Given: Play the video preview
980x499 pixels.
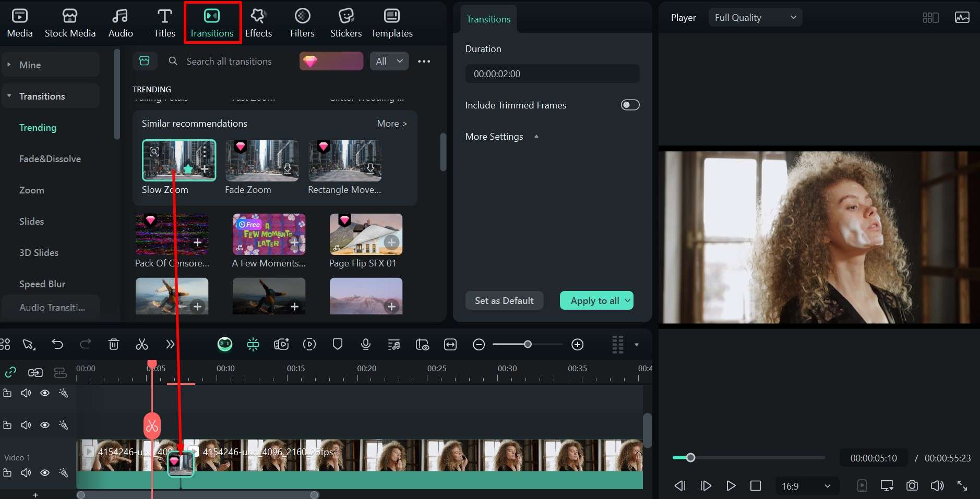Looking at the screenshot, I should (731, 486).
